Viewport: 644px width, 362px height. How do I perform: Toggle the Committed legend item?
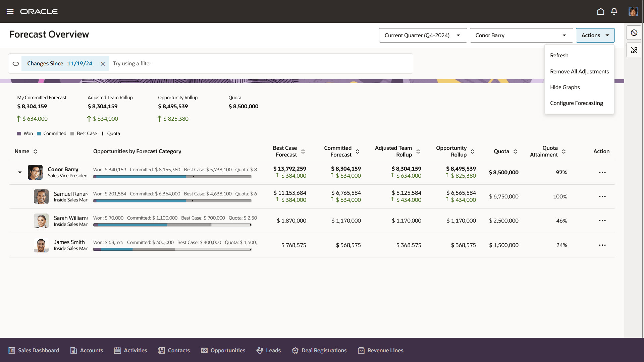[x=51, y=133]
